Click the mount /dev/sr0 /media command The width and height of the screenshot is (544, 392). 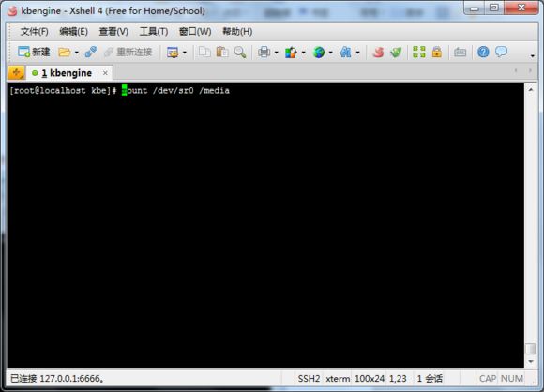[175, 91]
